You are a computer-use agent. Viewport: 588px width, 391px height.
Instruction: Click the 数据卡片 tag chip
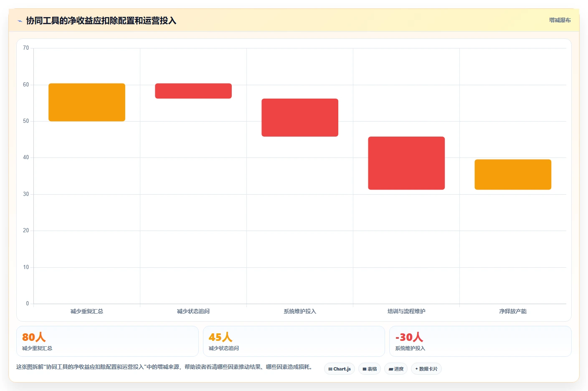[x=426, y=369]
